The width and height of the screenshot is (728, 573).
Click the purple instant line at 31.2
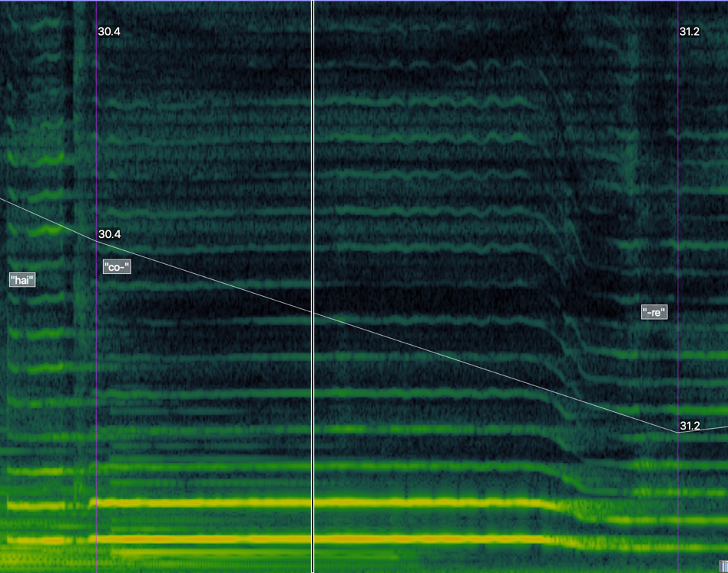point(678,153)
